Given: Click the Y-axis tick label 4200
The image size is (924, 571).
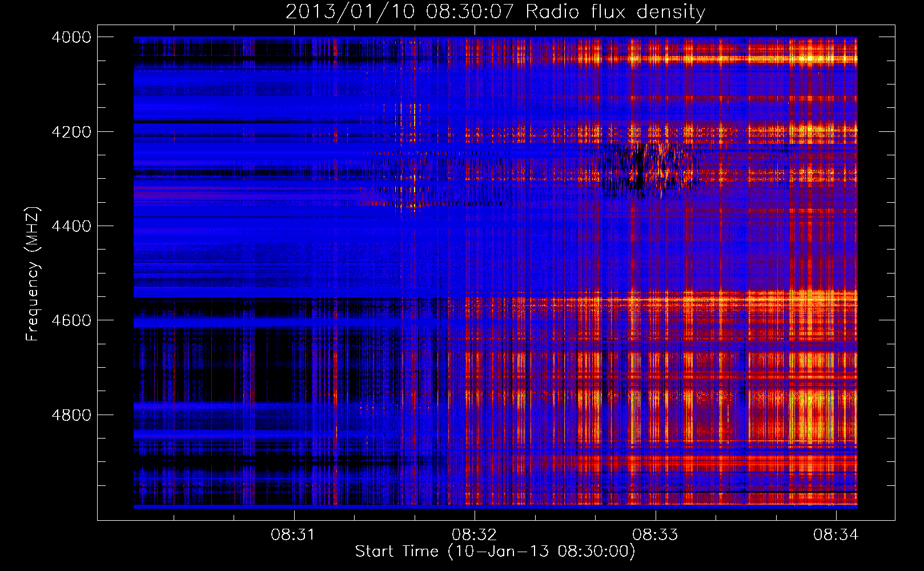Looking at the screenshot, I should click(x=71, y=132).
